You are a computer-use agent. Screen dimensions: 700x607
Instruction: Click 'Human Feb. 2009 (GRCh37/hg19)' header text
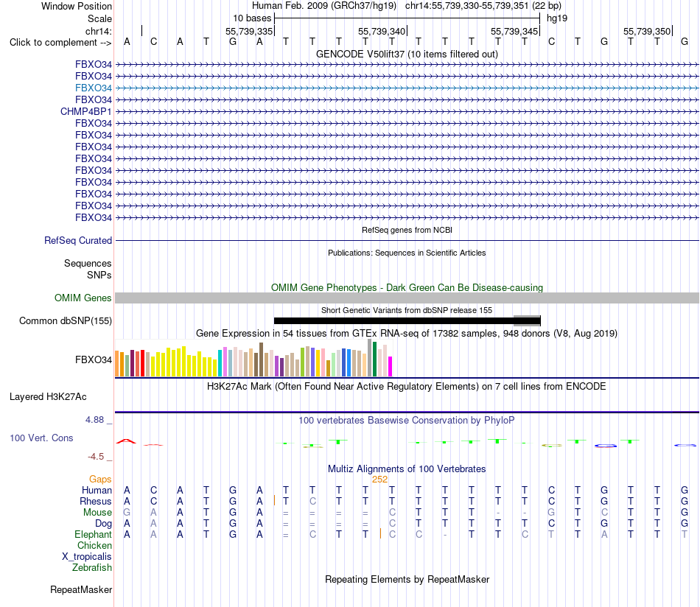(324, 6)
